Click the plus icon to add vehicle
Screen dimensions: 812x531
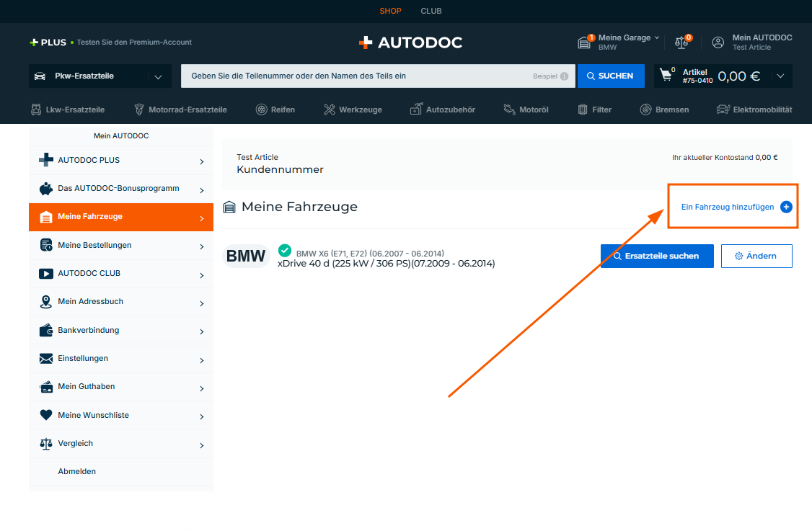(x=786, y=207)
